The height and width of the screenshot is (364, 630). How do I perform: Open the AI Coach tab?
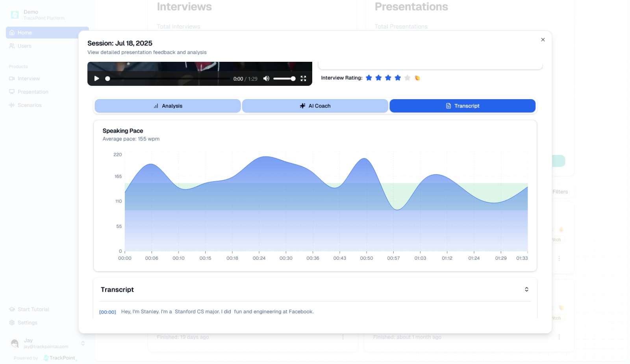pos(315,106)
